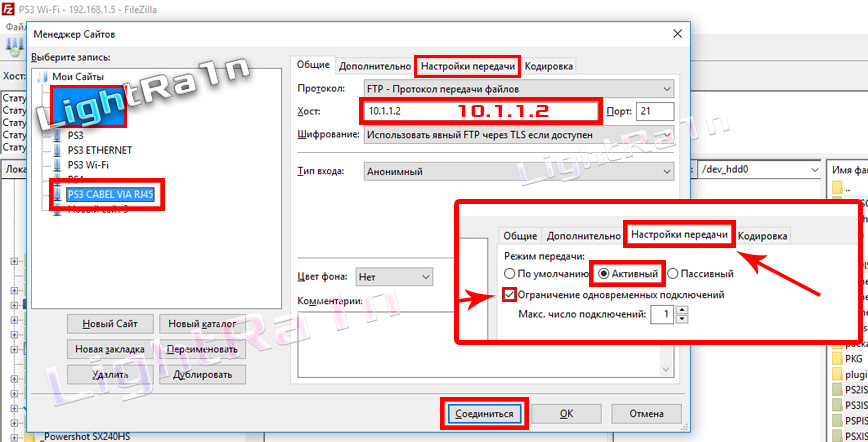Open the Протокол dropdown
Image resolution: width=868 pixels, height=442 pixels.
tap(519, 89)
